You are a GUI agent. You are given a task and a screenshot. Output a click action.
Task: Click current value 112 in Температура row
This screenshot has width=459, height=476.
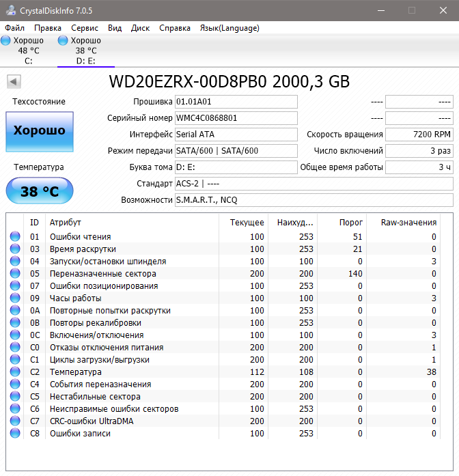tap(257, 372)
